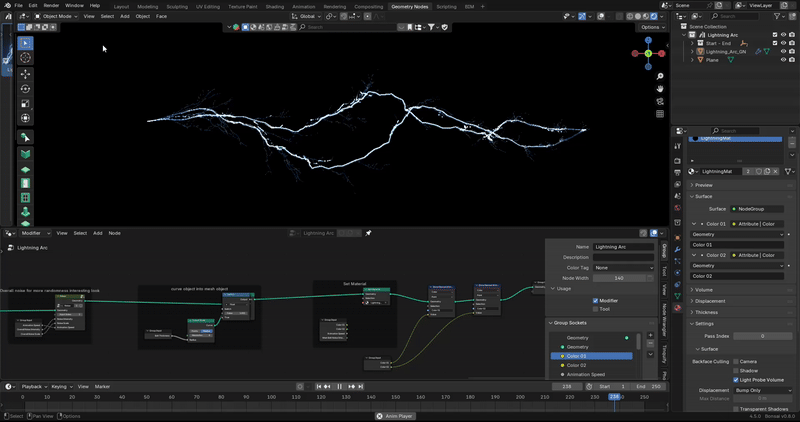The height and width of the screenshot is (422, 800).
Task: Expand the Plane object in outliner
Action: pyautogui.click(x=692, y=60)
